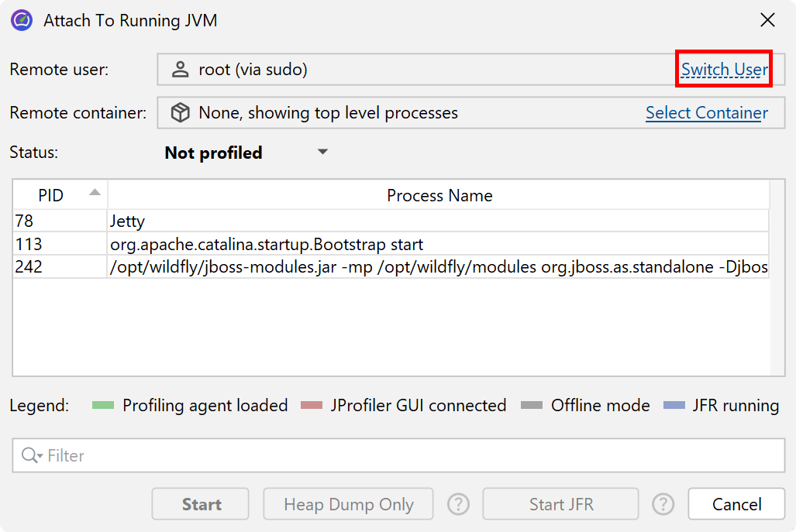Open the Not profiled status selector

pos(214,153)
